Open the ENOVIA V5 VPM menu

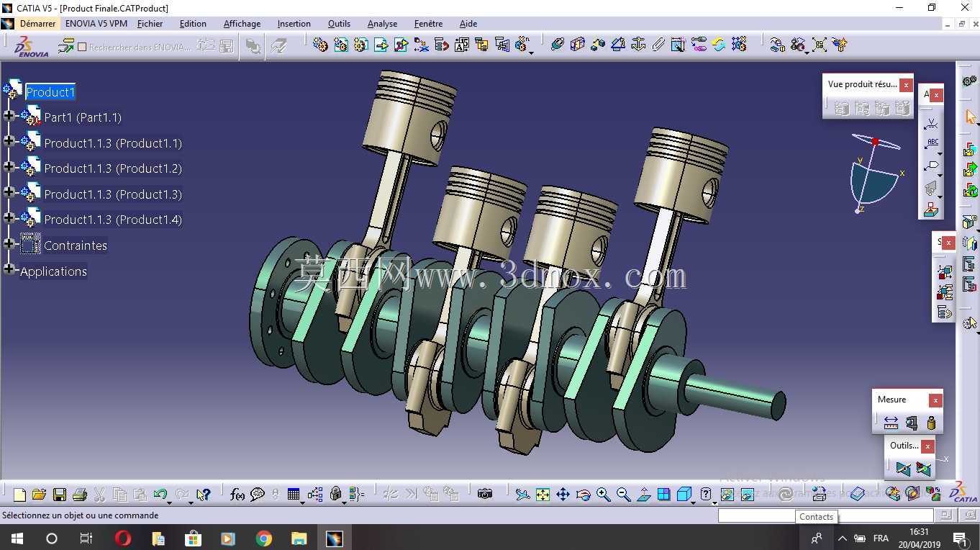(x=96, y=24)
